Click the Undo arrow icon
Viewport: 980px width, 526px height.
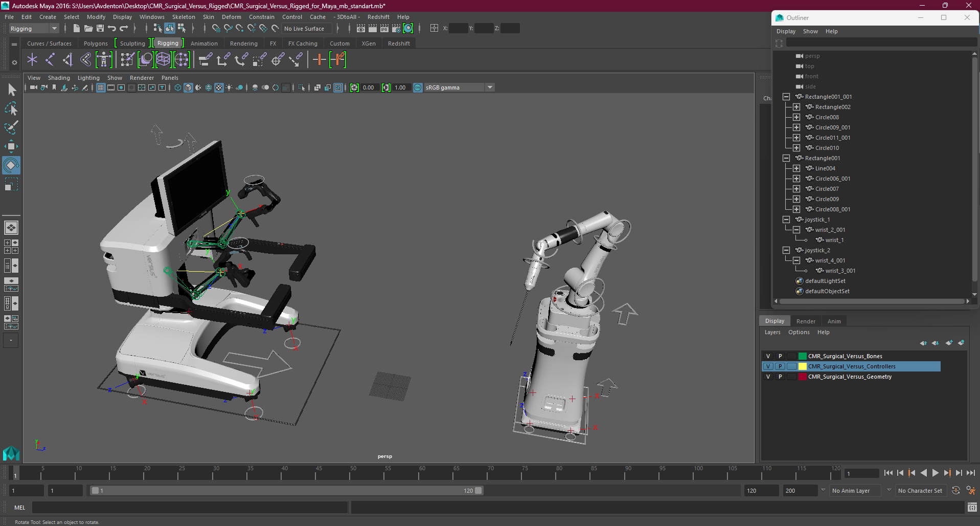[112, 29]
